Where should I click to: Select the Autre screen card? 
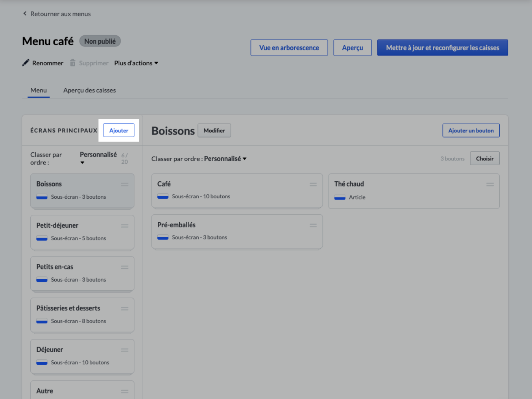82,390
